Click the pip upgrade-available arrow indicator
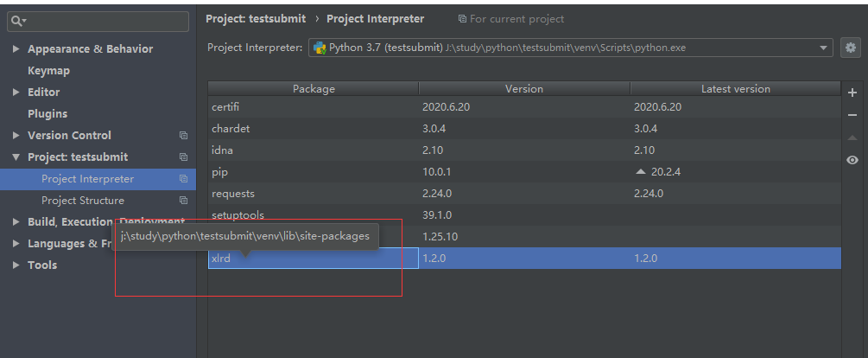 pos(640,171)
